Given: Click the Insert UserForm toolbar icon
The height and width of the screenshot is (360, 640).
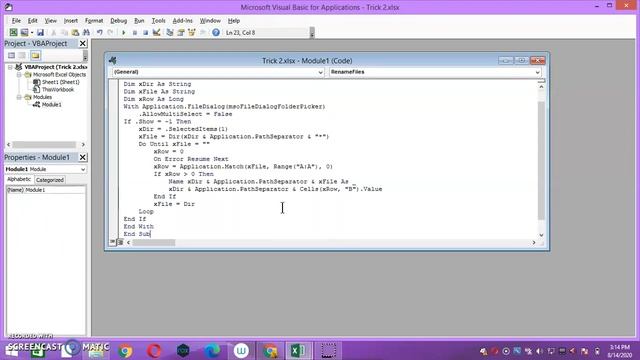Looking at the screenshot, I should pyautogui.click(x=24, y=32).
